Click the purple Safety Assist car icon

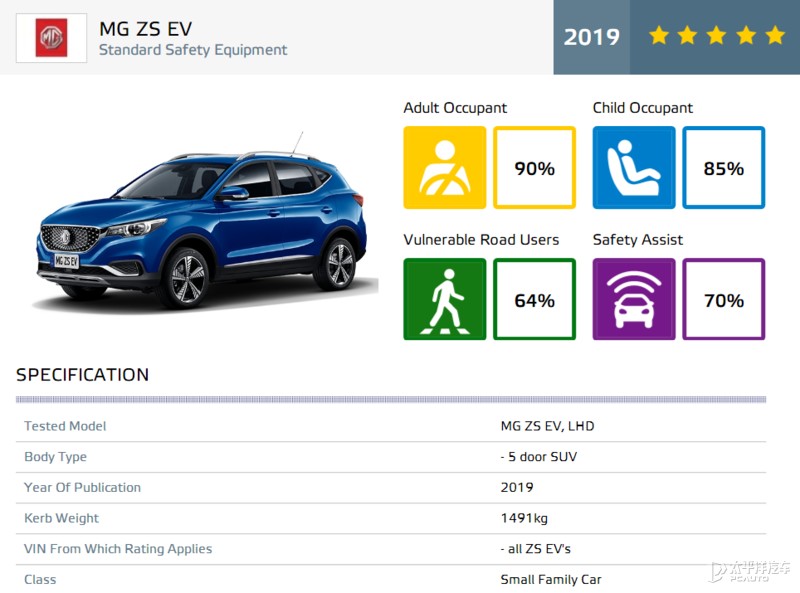pyautogui.click(x=633, y=299)
